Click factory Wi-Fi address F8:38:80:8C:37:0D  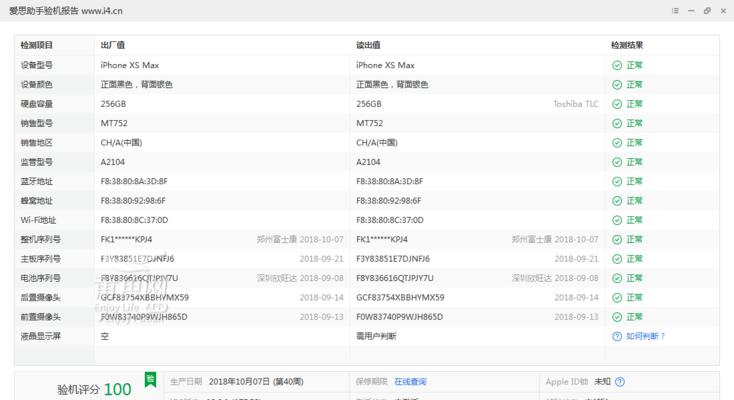click(134, 220)
